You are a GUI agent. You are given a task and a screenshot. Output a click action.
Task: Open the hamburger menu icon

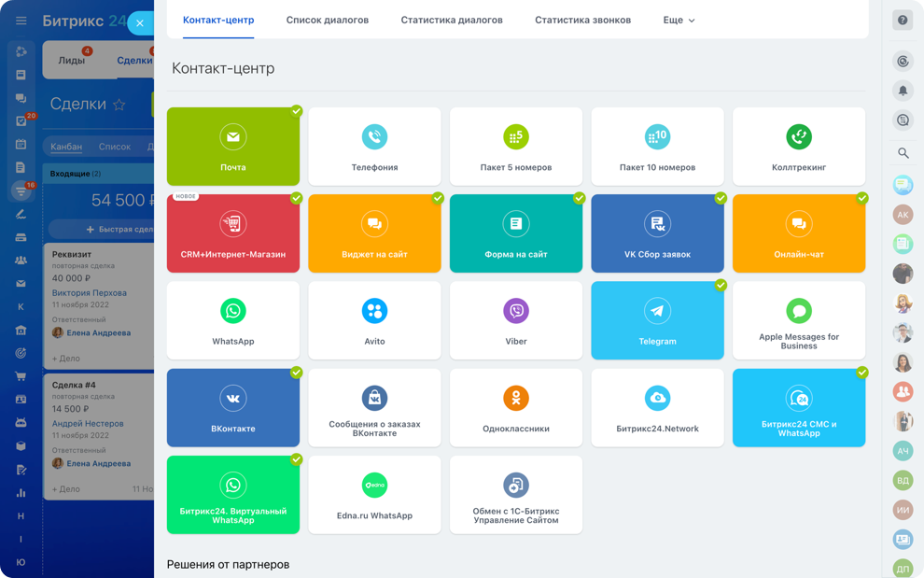coord(21,21)
